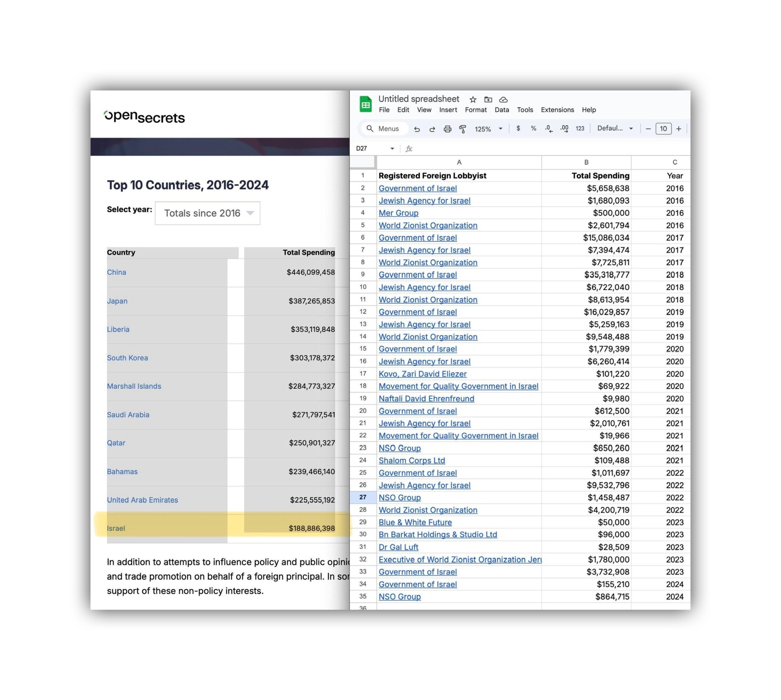
Task: Select the paint format tool
Action: [463, 129]
